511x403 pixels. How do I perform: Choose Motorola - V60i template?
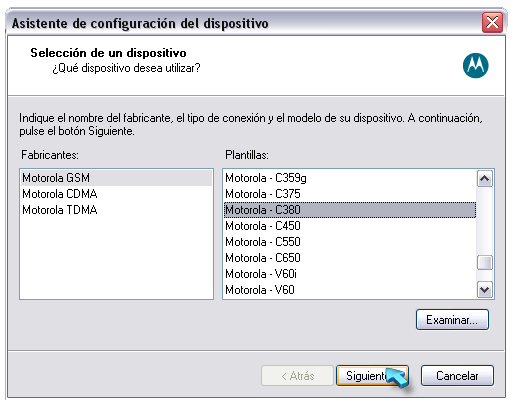click(x=350, y=274)
